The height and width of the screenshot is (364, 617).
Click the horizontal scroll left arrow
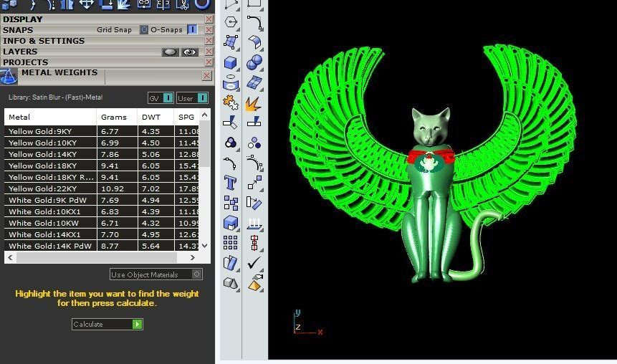(10, 258)
